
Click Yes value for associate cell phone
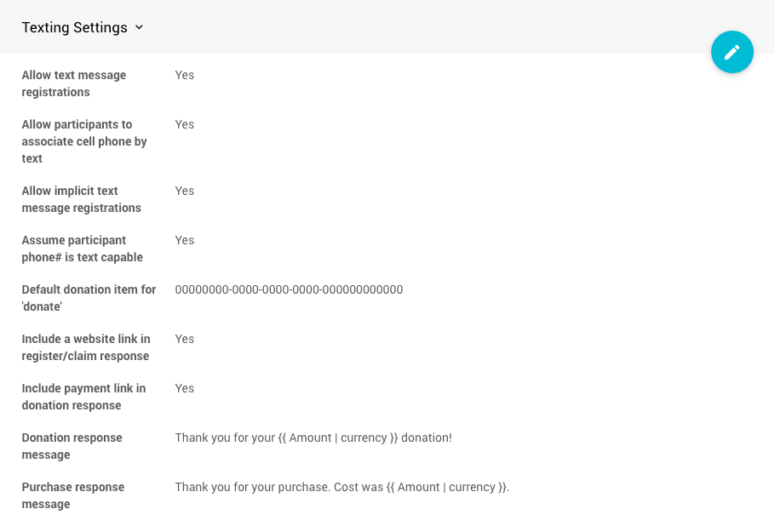(x=184, y=124)
